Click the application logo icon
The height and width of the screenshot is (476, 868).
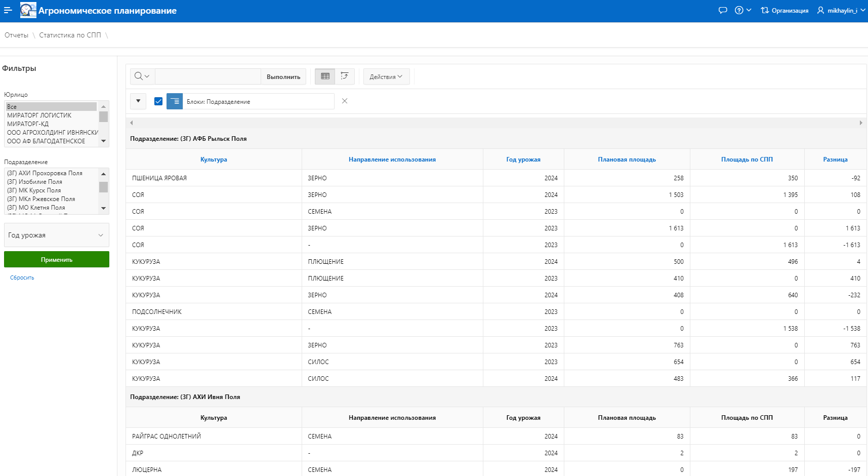point(28,10)
